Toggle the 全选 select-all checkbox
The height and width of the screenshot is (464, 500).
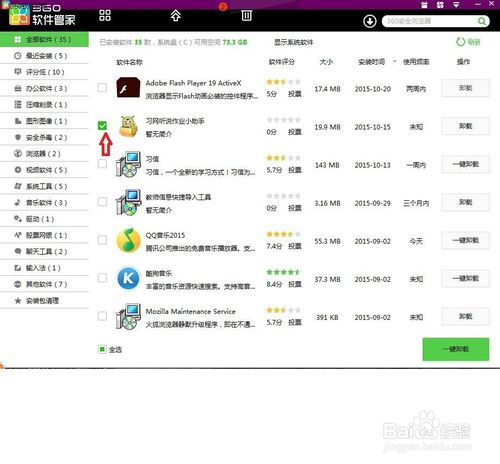[x=102, y=349]
